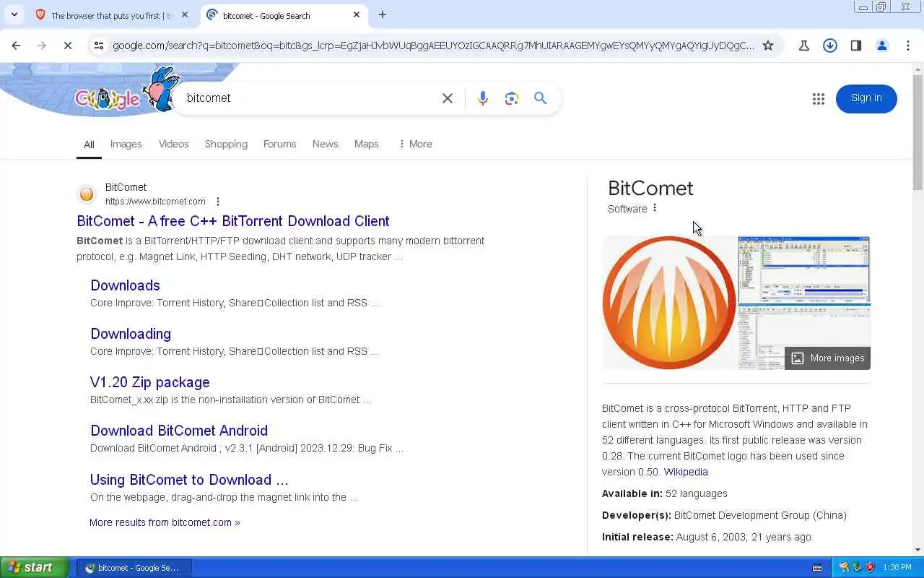The height and width of the screenshot is (578, 924).
Task: Switch to the Forums tab
Action: click(279, 144)
